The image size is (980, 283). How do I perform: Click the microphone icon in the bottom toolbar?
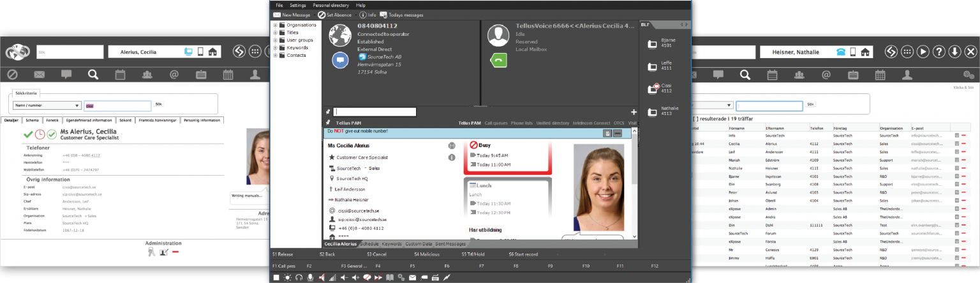311,277
